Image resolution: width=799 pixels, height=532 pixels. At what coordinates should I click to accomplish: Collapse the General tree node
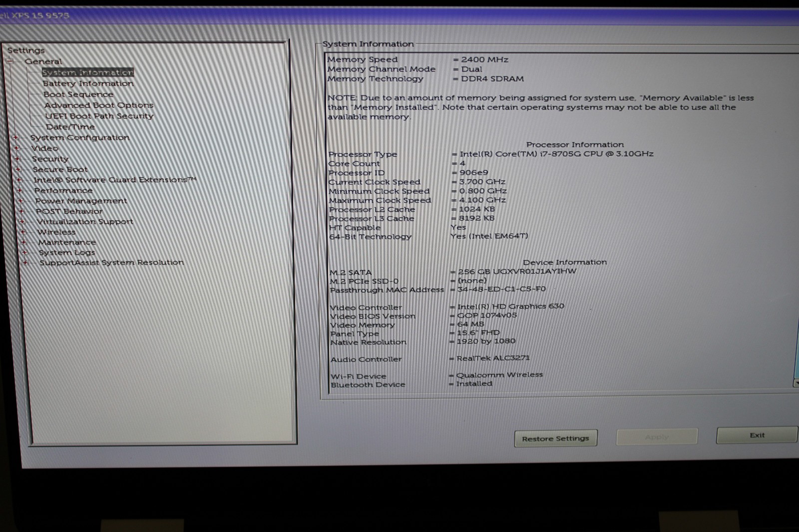(10, 61)
